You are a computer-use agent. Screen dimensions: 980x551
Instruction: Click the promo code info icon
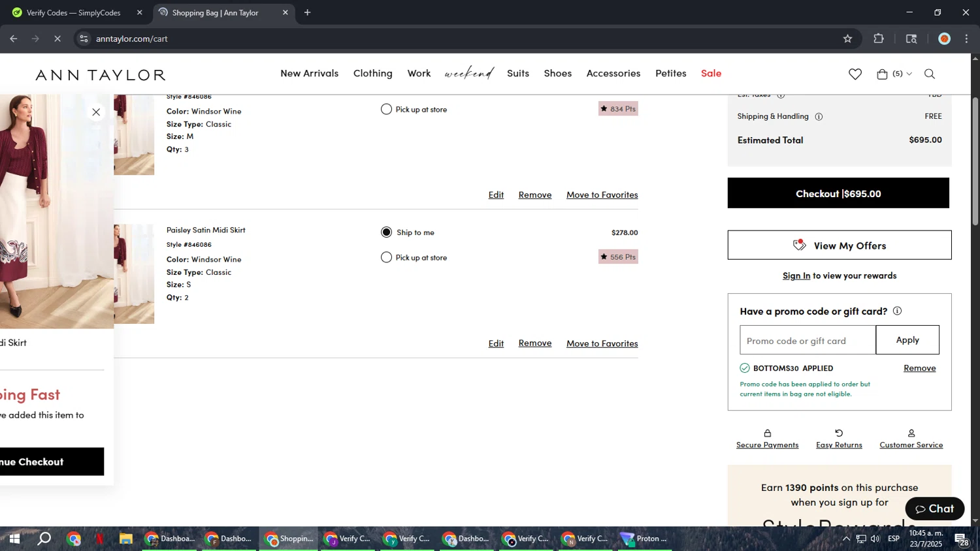[897, 311]
